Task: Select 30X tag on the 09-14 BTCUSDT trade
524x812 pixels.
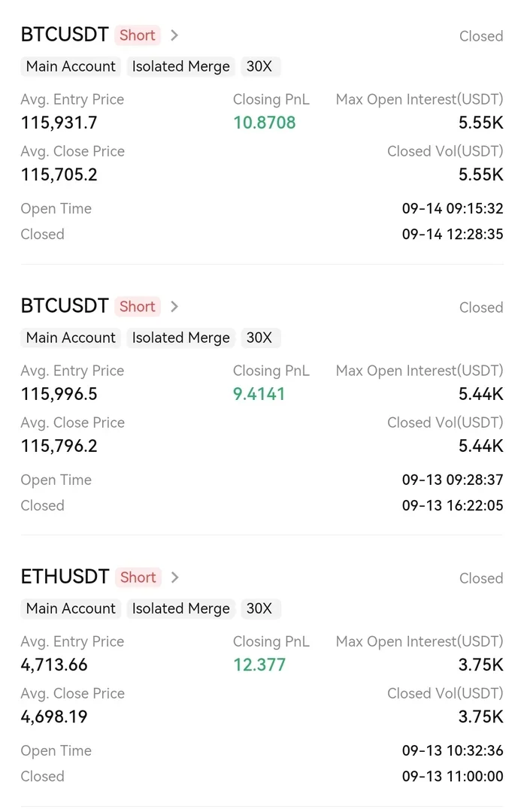Action: click(259, 66)
